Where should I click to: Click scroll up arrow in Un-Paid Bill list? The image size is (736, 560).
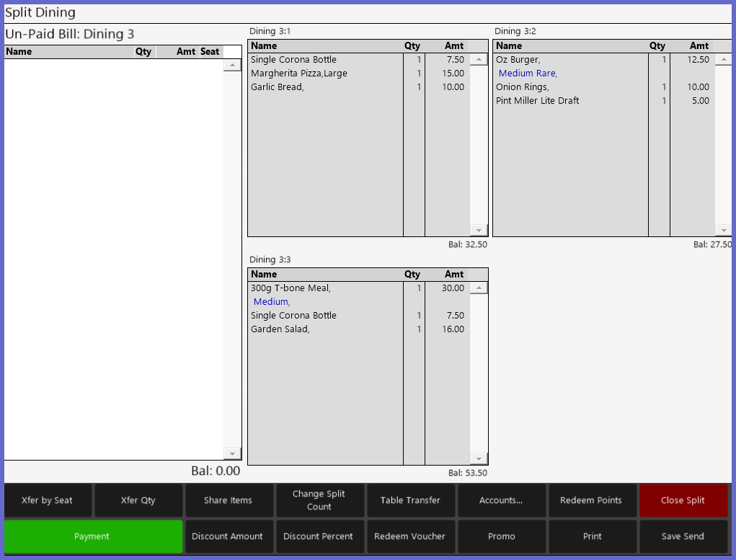(232, 66)
